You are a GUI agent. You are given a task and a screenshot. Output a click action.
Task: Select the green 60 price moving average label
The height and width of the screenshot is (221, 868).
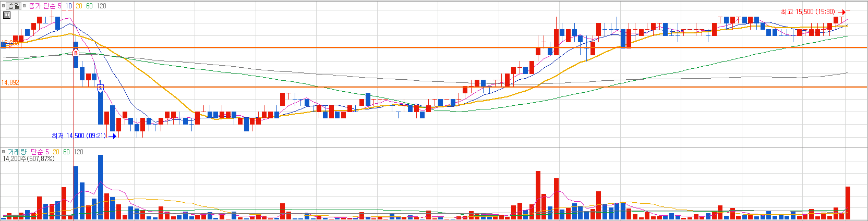[x=89, y=6]
